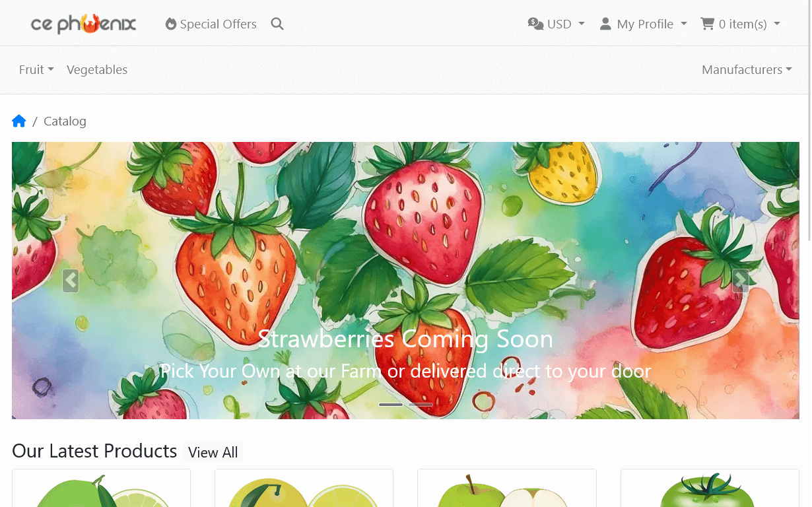This screenshot has height=507, width=812.
Task: Click the My Profile user icon
Action: tap(605, 24)
